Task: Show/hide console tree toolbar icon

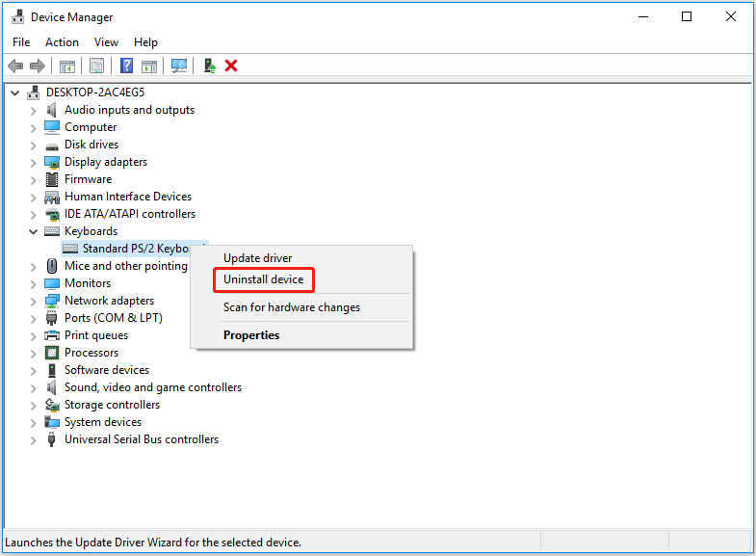Action: pos(67,66)
